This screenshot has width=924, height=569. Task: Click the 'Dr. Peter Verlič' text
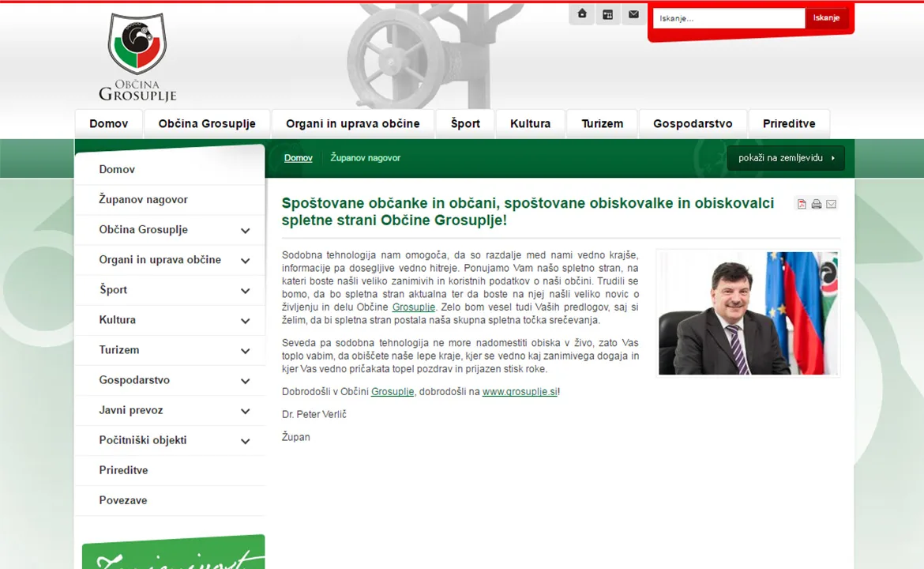click(x=314, y=415)
